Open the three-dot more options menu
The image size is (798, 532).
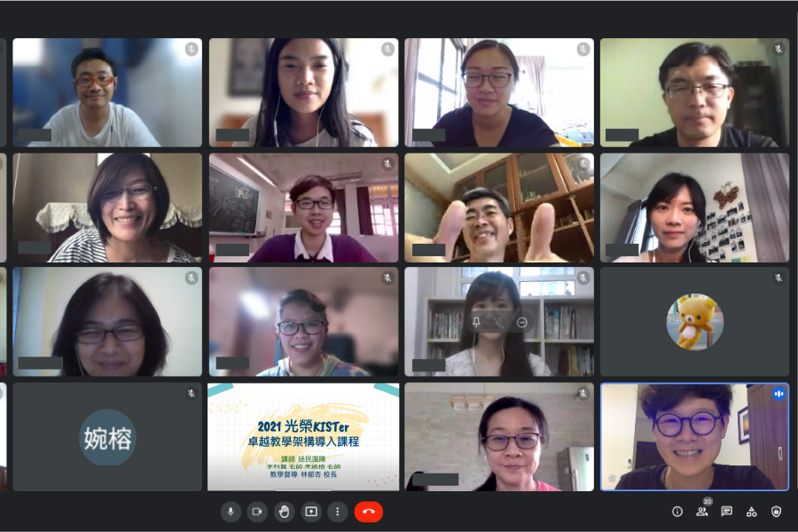tap(338, 512)
